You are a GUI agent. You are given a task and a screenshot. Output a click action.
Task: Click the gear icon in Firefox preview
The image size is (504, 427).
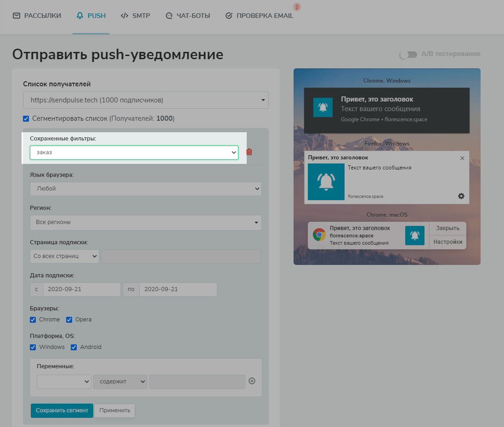(461, 196)
